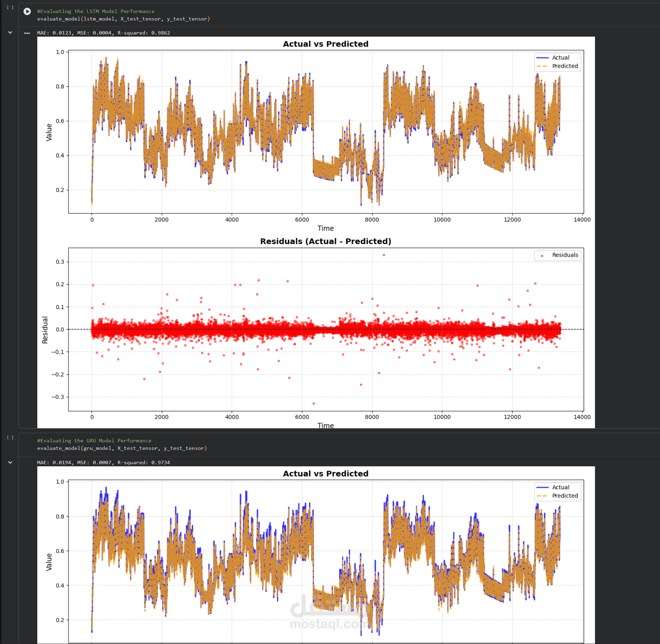Click the evaluate_model(gru_model...) code line
This screenshot has width=660, height=644.
point(122,448)
